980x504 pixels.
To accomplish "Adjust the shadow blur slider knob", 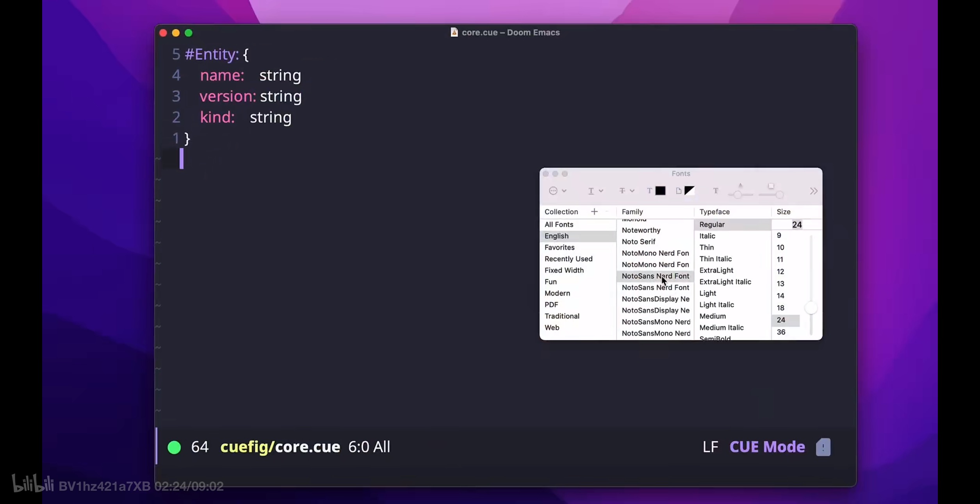I will pos(779,195).
